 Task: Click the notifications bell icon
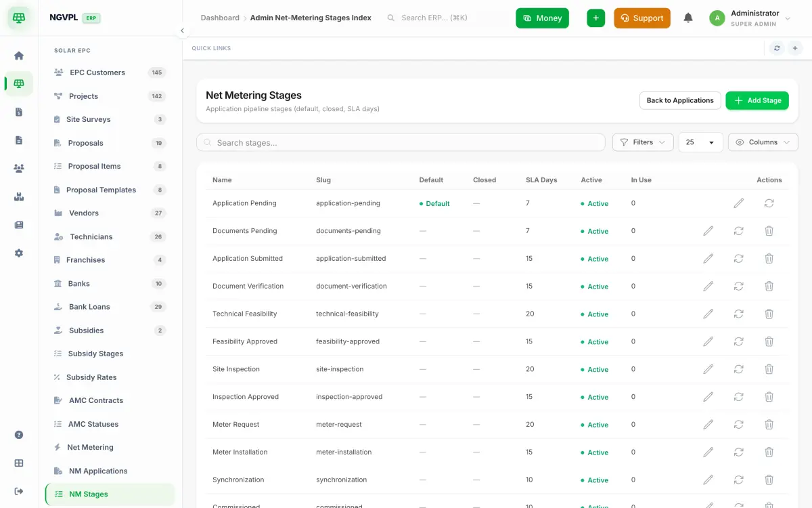click(x=688, y=18)
